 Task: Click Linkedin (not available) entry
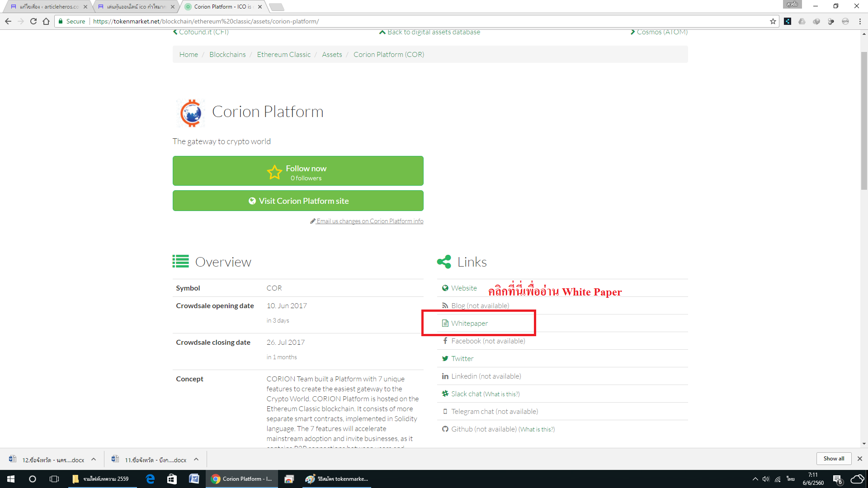[486, 376]
